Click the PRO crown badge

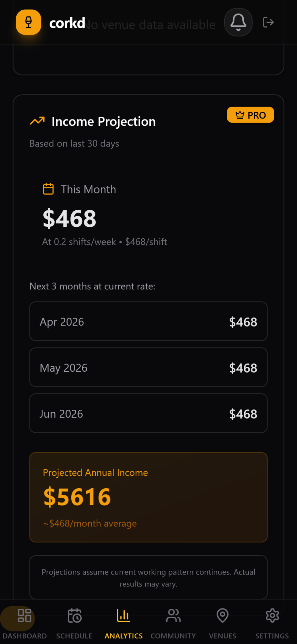pyautogui.click(x=250, y=115)
